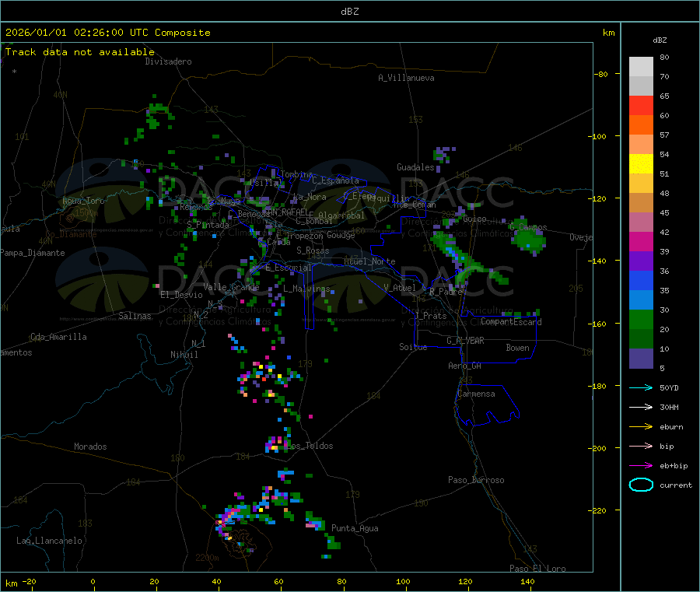The width and height of the screenshot is (700, 592).
Task: Click the Soitue map label
Action: tap(413, 347)
